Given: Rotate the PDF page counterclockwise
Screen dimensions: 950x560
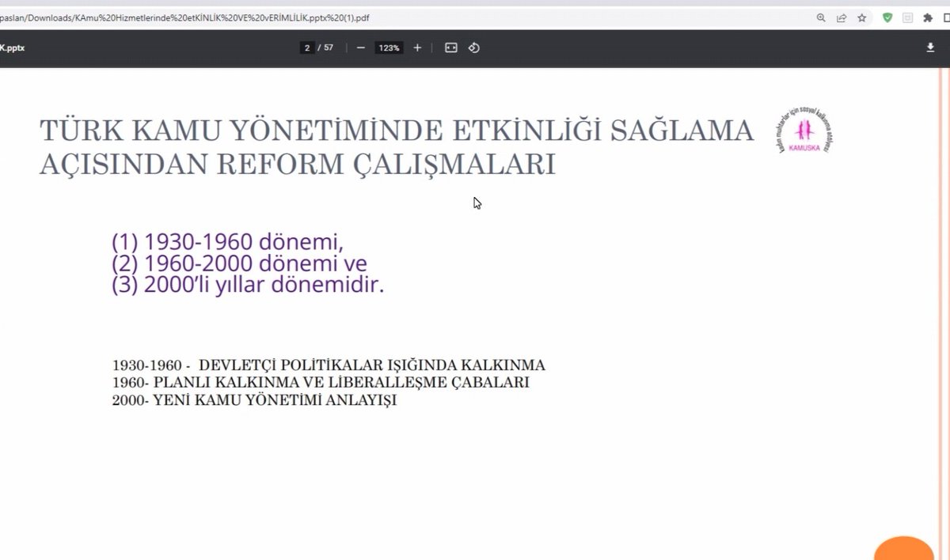Looking at the screenshot, I should pos(474,47).
